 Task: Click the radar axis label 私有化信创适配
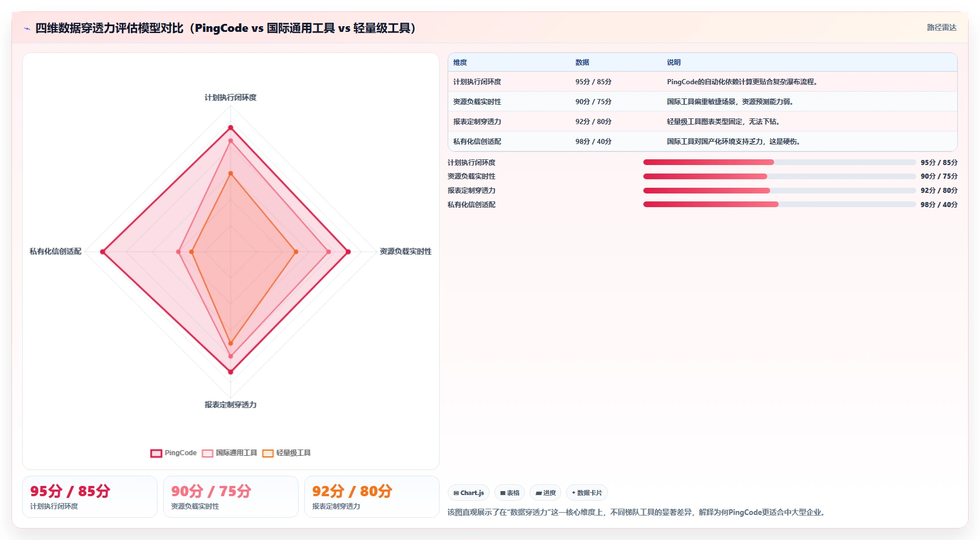tap(55, 252)
